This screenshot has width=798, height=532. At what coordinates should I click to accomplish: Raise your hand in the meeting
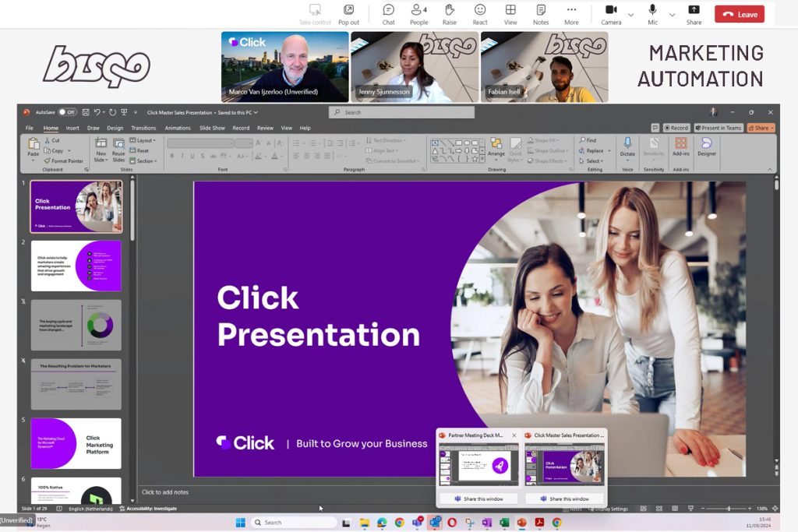pos(449,13)
